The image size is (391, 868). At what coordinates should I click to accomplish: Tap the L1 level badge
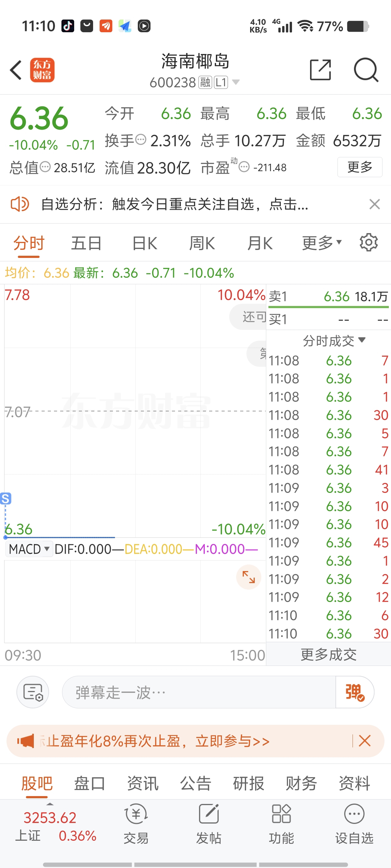click(x=221, y=82)
